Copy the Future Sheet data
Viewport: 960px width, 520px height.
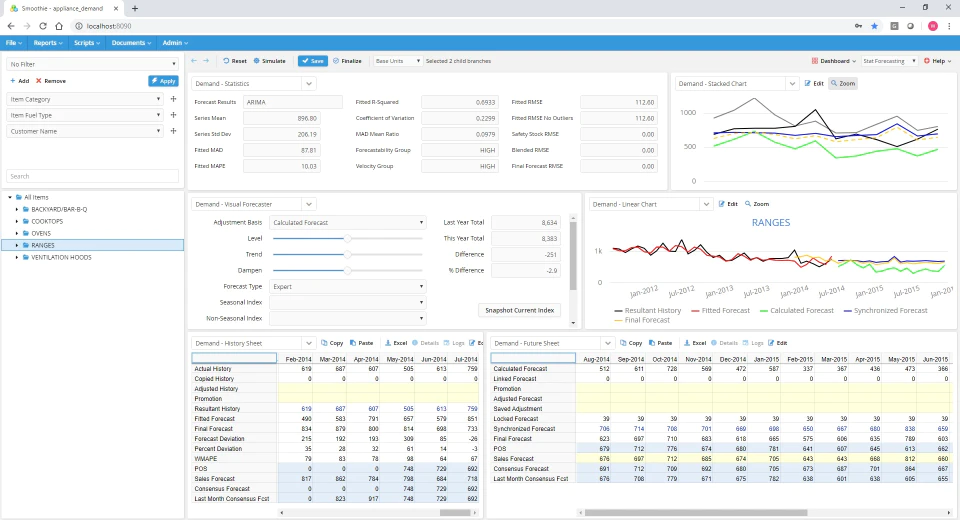pyautogui.click(x=631, y=343)
